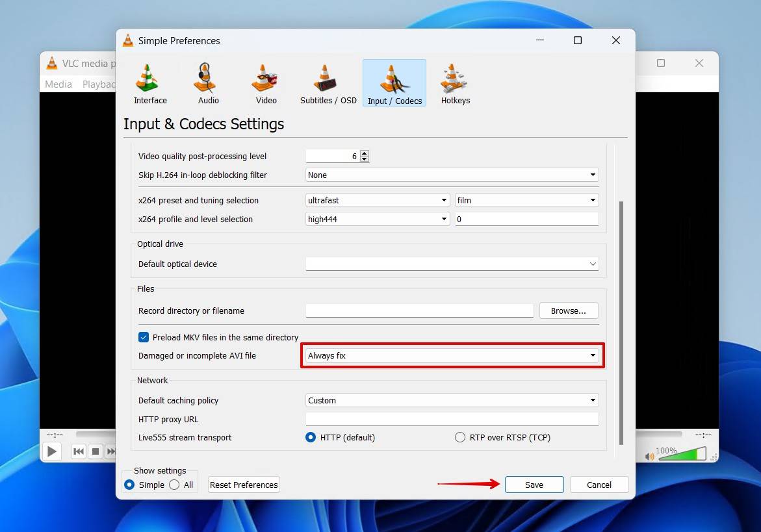Viewport: 761px width, 532px height.
Task: Open the Default caching policy dropdown
Action: pos(452,400)
